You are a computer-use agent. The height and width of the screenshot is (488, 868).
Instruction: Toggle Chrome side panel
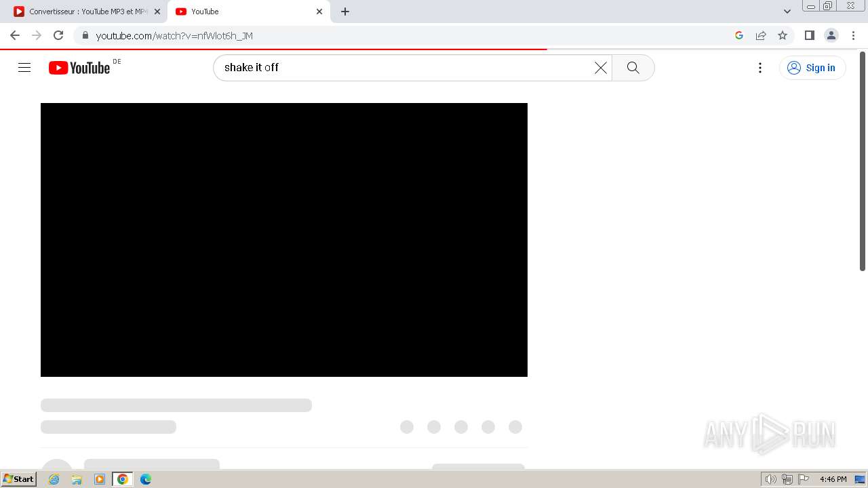809,35
